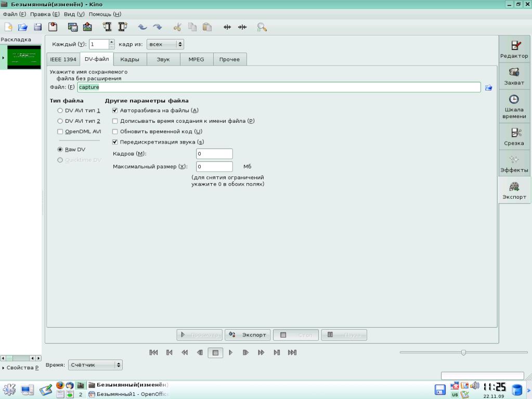Click the second film strip scene icon
This screenshot has width=532, height=399.
tap(123, 27)
